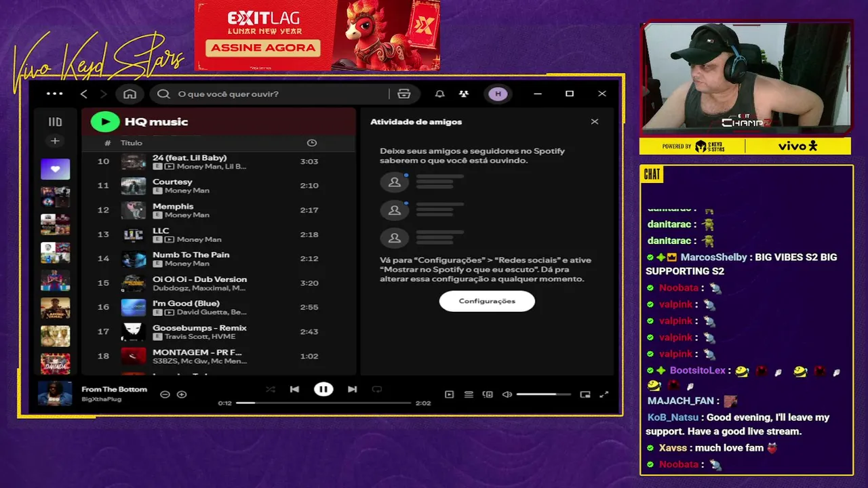Pause the current song
Viewport: 868px width, 488px height.
(x=323, y=389)
